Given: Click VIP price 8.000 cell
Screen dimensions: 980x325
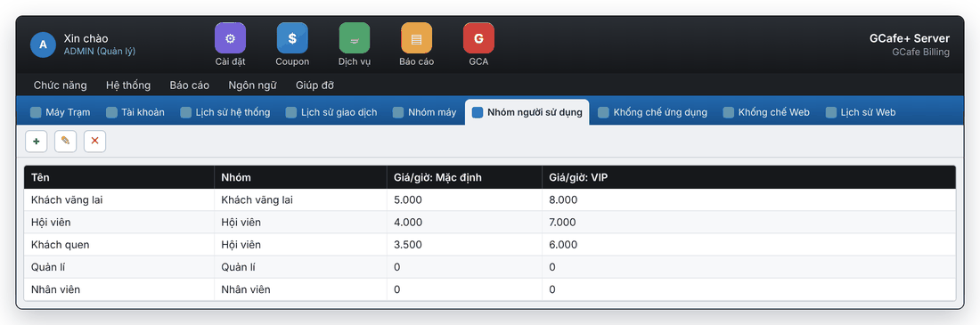Looking at the screenshot, I should tap(748, 200).
